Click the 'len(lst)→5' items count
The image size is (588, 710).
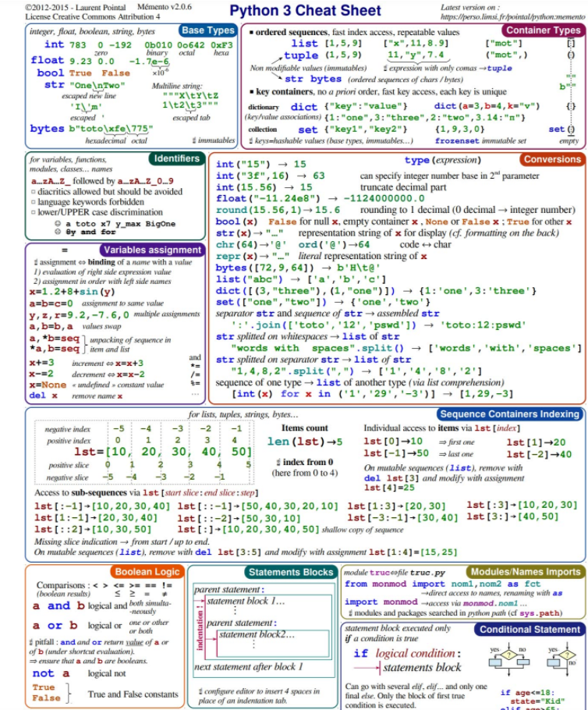305,442
